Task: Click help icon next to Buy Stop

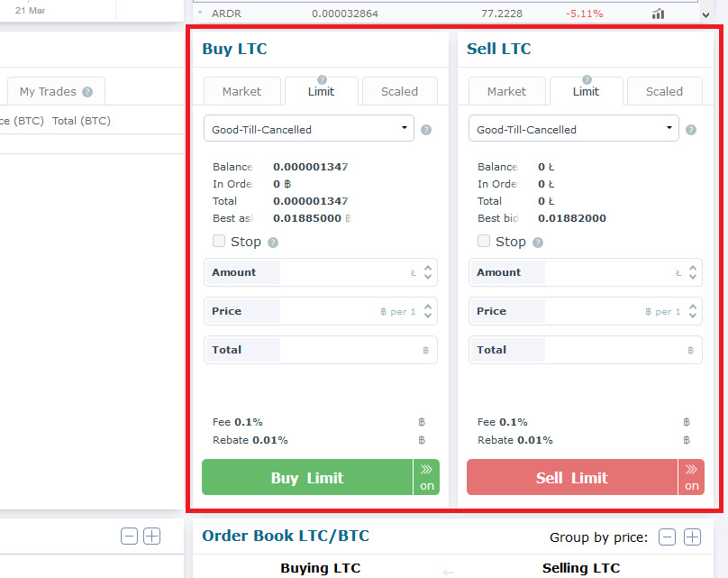Action: click(273, 243)
